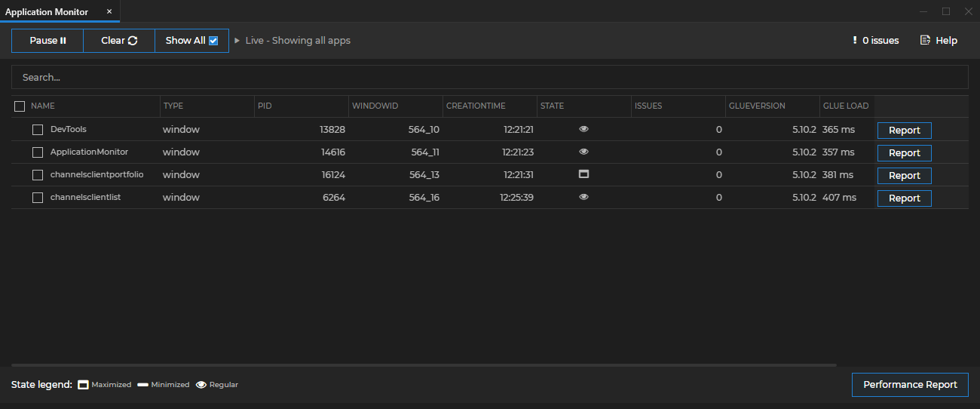Click glue load value 357 ms

click(x=838, y=152)
